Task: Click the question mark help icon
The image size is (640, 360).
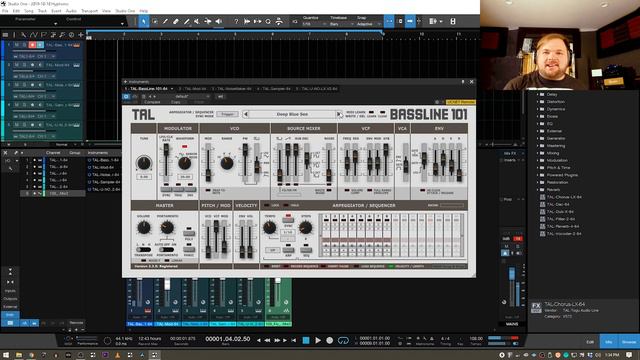Action: [236, 21]
